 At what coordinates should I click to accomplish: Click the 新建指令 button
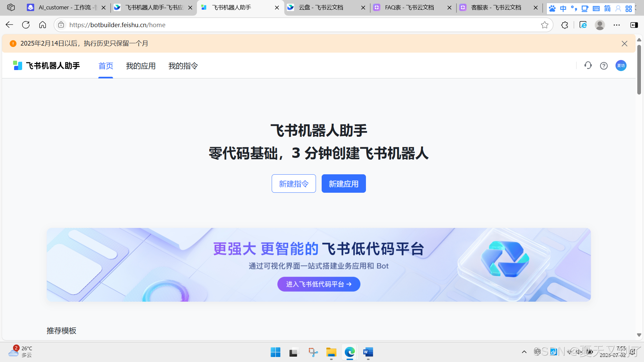(x=293, y=184)
